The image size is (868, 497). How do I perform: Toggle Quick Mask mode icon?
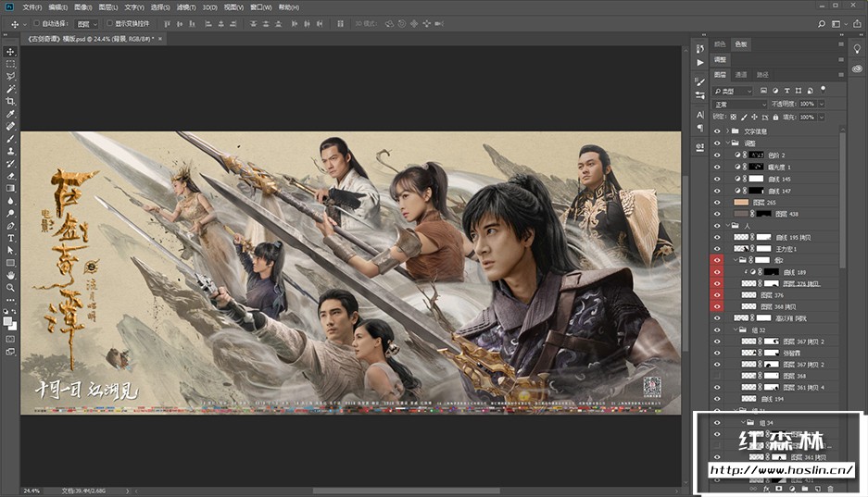point(10,339)
